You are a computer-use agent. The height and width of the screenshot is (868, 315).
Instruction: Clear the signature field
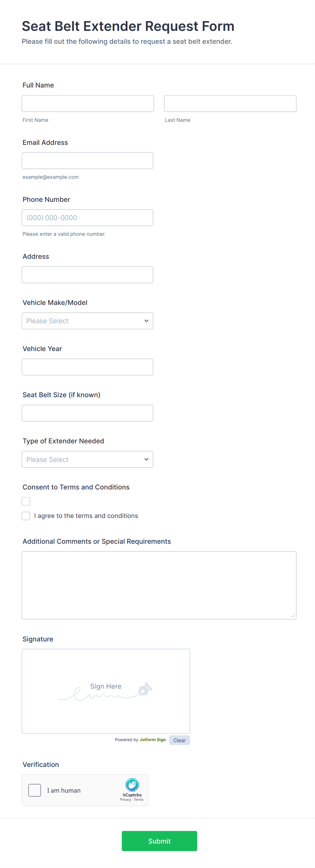point(180,740)
